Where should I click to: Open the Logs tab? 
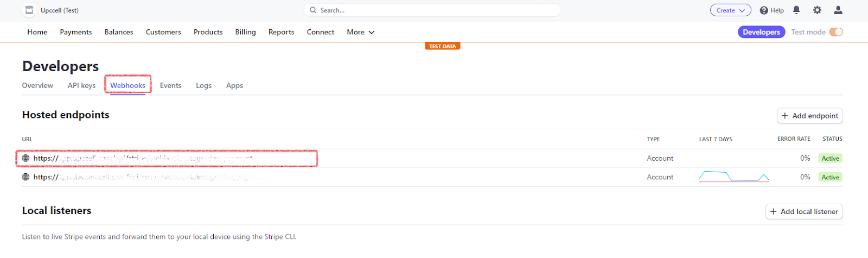[x=203, y=85]
